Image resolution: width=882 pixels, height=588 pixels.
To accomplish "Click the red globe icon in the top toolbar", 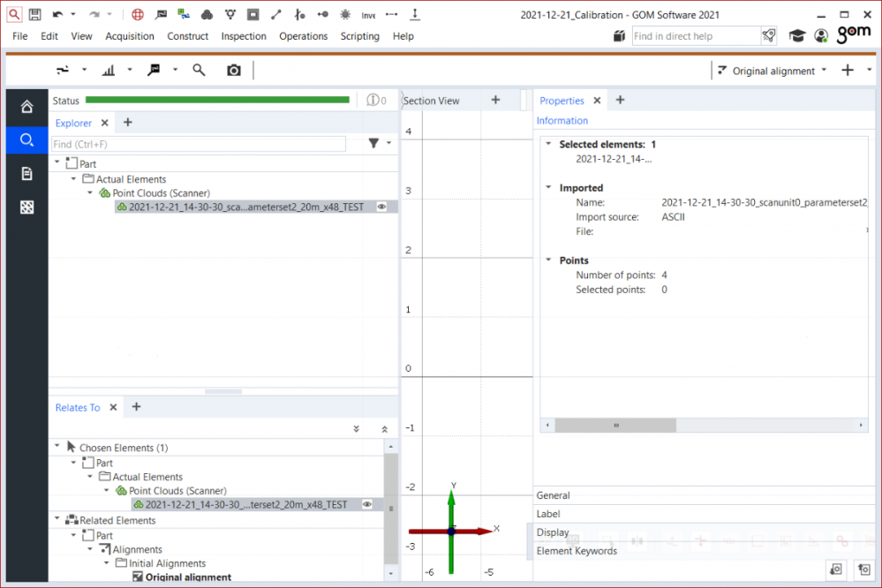I will 137,14.
